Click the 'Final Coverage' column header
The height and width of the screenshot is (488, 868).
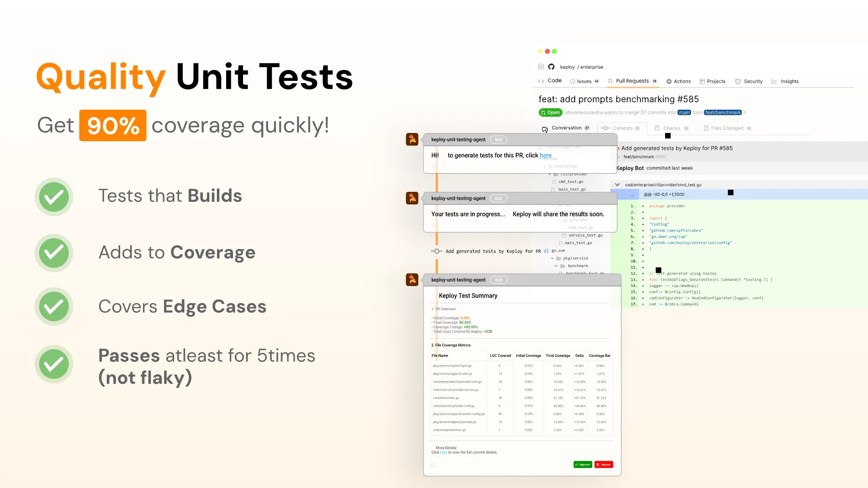pyautogui.click(x=558, y=355)
